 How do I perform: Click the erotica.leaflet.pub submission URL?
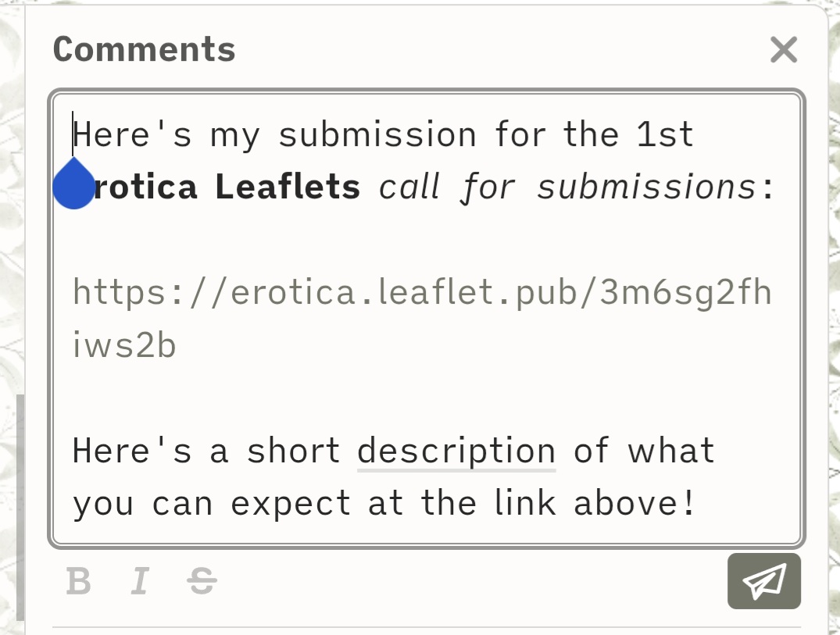[422, 293]
